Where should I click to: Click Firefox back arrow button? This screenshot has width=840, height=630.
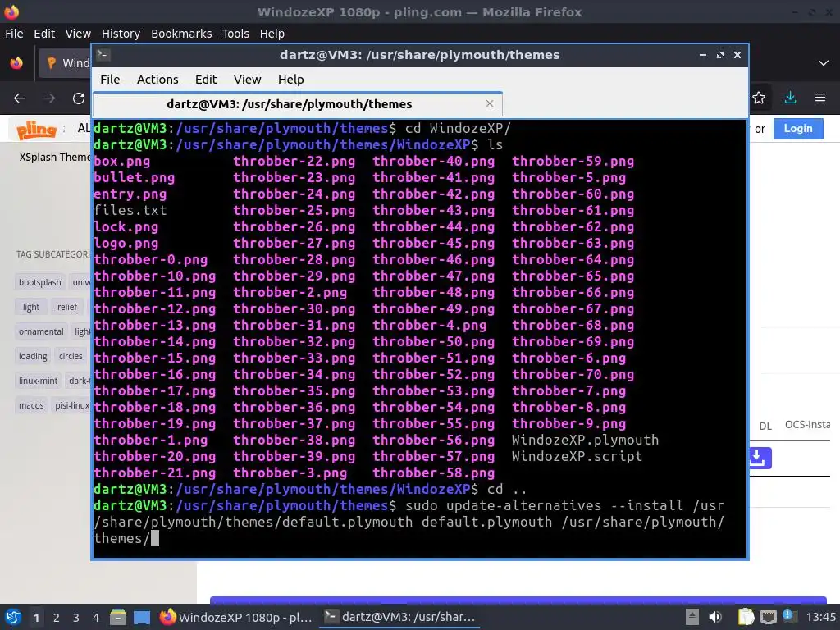click(x=20, y=98)
